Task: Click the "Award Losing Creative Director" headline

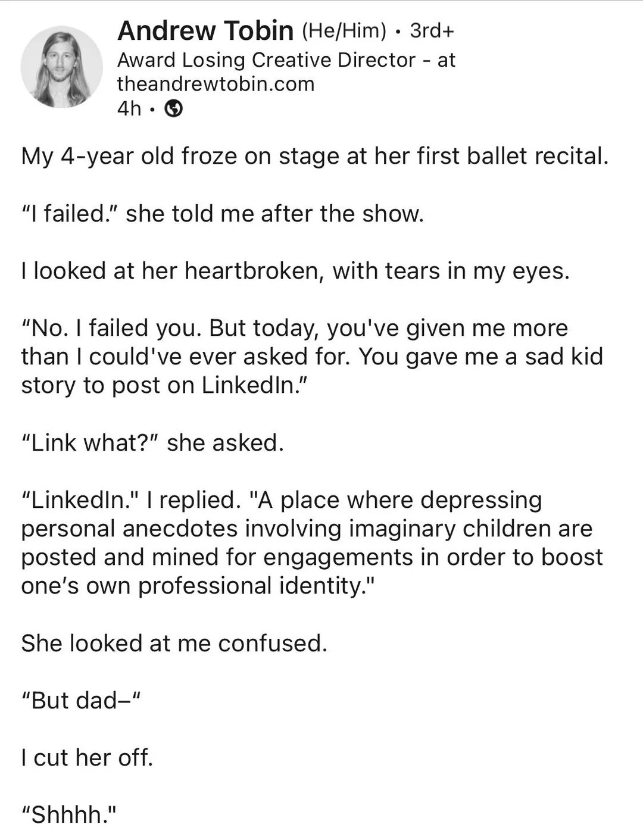Action: (266, 60)
